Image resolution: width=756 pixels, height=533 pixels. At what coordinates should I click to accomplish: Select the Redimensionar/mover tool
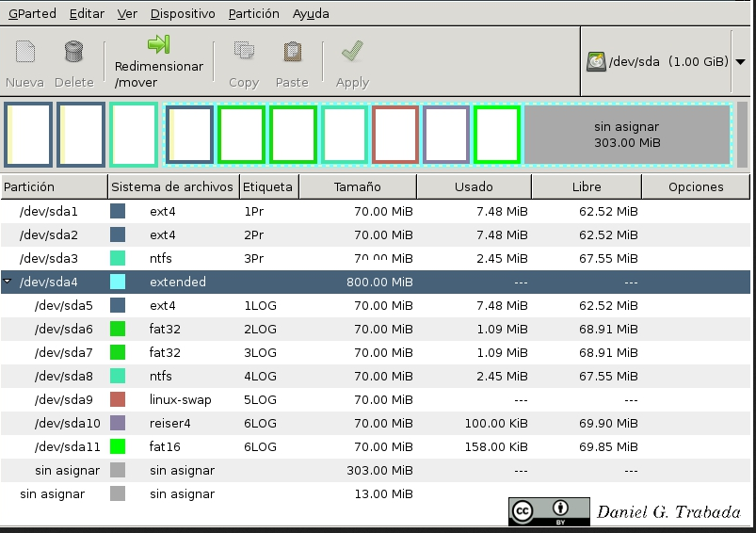click(158, 62)
